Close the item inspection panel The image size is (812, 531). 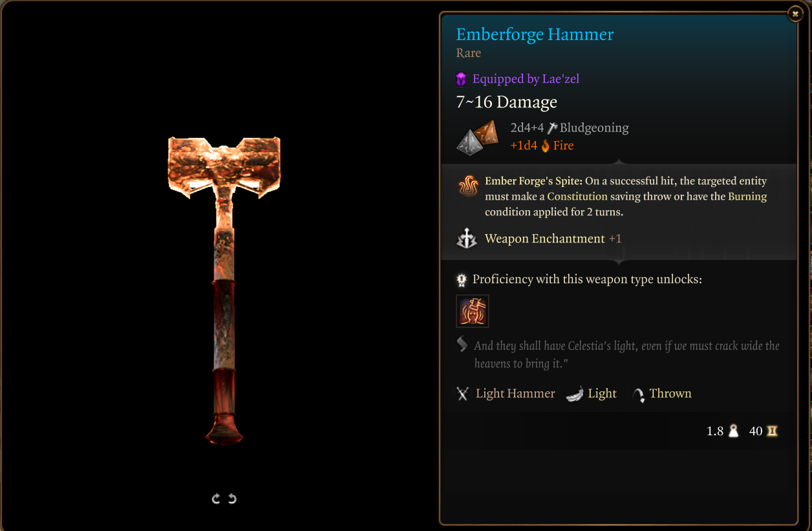(795, 13)
